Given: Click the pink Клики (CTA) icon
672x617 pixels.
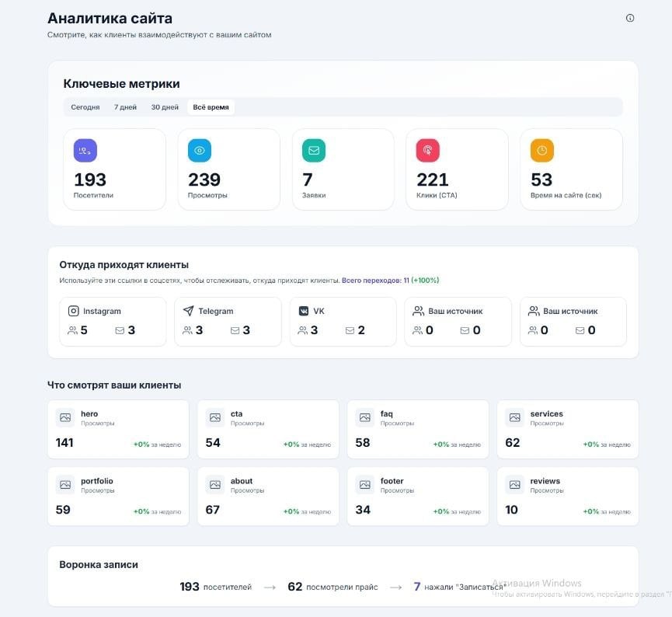Looking at the screenshot, I should pos(428,151).
